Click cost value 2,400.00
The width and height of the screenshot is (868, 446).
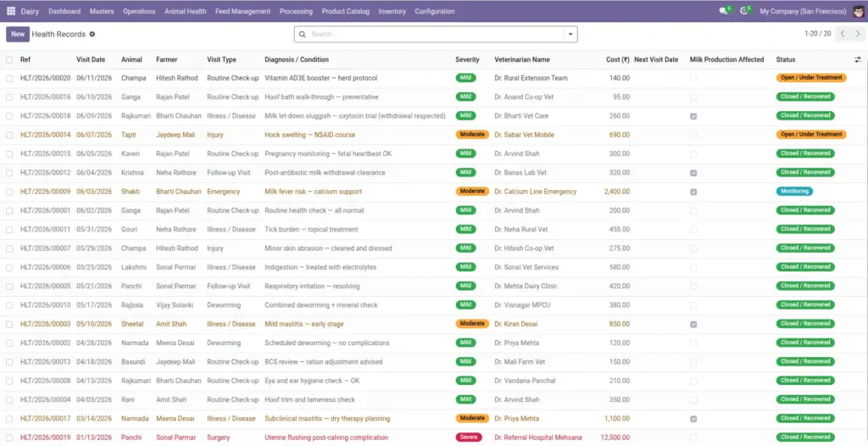(617, 192)
